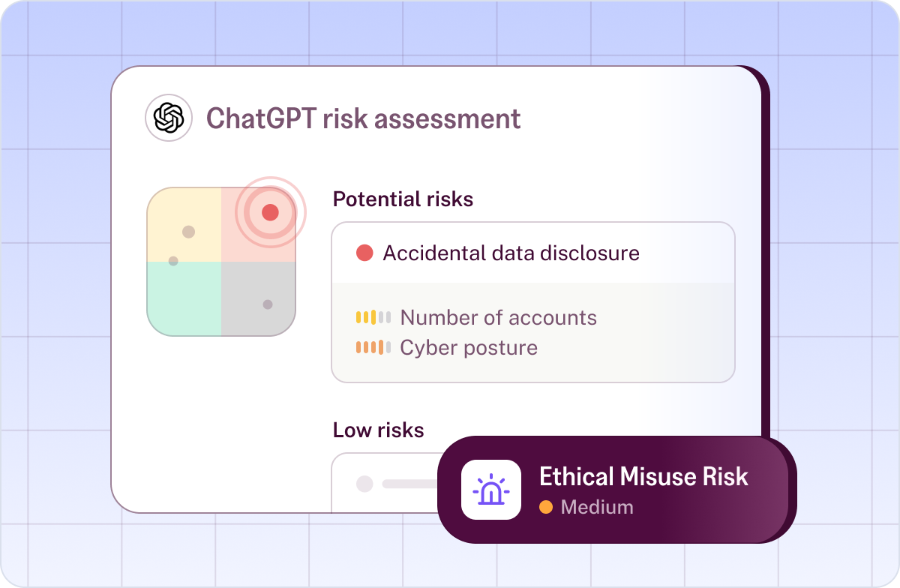
Task: Click the orange Medium status dot
Action: [546, 507]
